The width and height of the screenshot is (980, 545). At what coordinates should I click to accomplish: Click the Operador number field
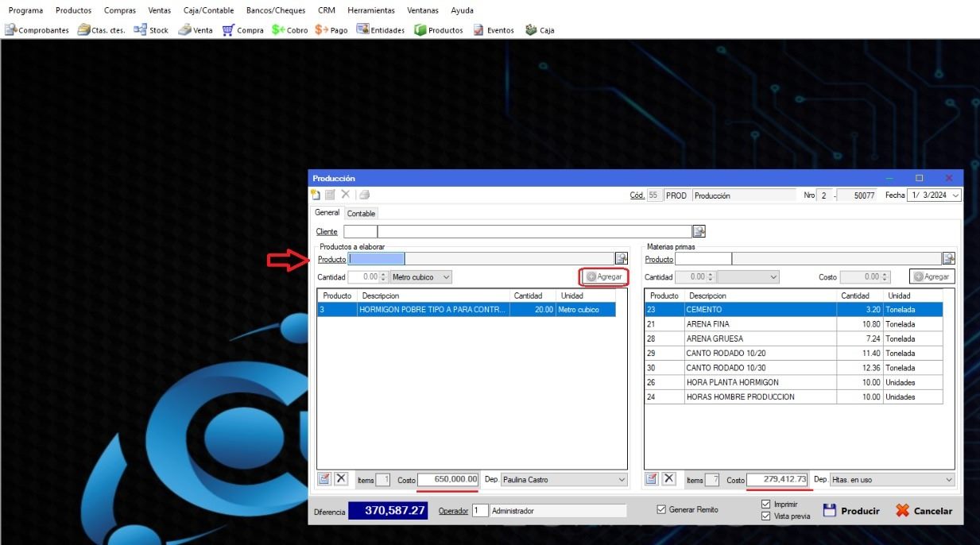click(479, 511)
